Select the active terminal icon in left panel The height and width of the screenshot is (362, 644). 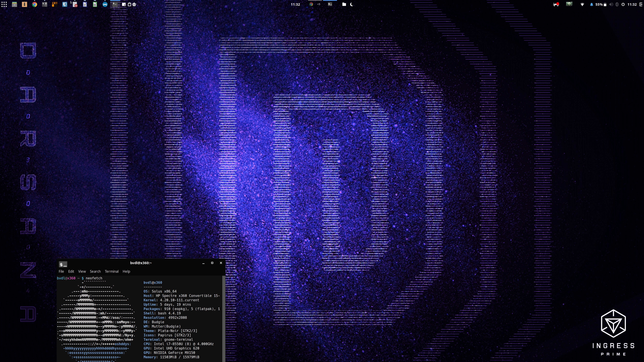tap(115, 4)
